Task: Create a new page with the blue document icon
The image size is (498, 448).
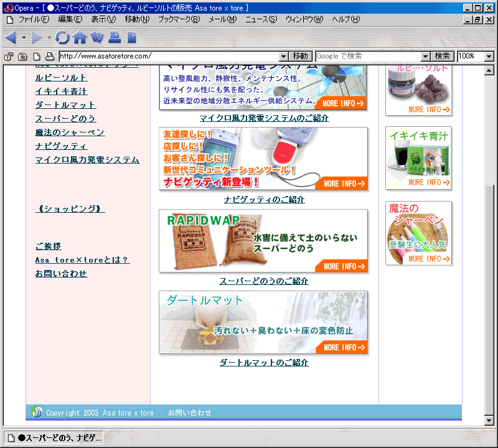Action: pyautogui.click(x=131, y=37)
